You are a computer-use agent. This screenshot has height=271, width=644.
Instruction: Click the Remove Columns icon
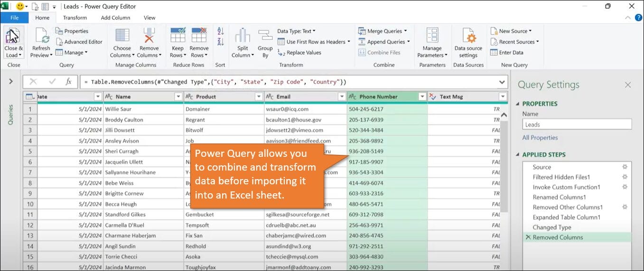point(149,37)
